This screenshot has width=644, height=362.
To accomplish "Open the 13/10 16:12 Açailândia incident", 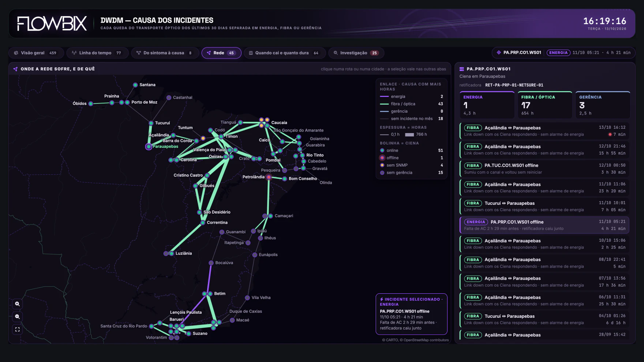I will (544, 131).
